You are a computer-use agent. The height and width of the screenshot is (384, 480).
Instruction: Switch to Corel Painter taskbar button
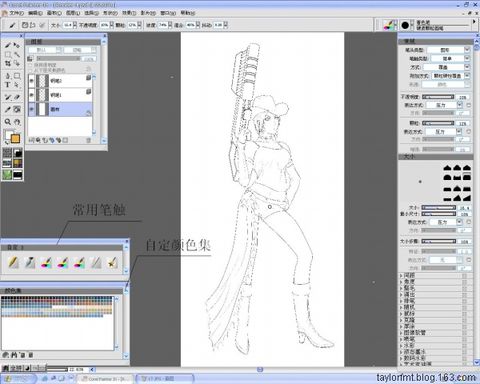[x=106, y=379]
